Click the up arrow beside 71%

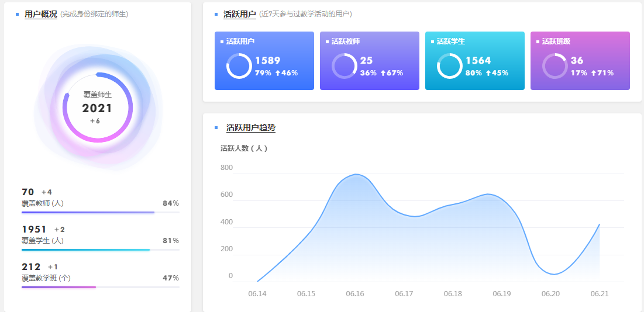point(593,74)
